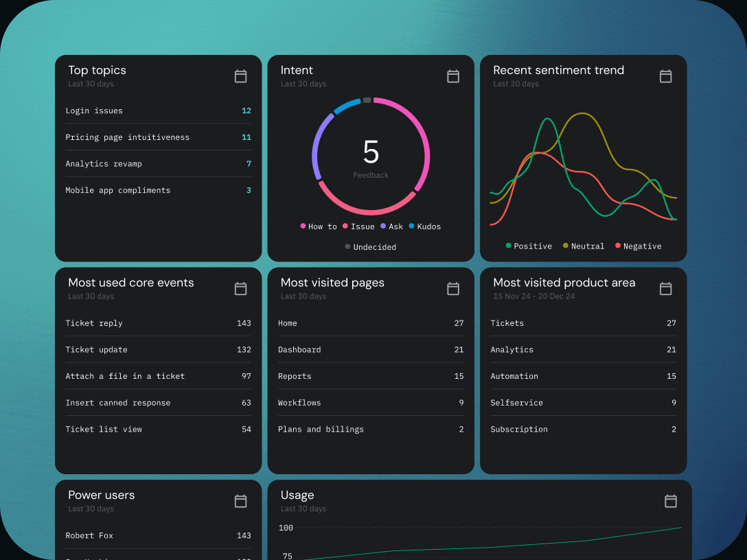Select the Login issues topic row
This screenshot has width=747, height=560.
click(x=158, y=110)
